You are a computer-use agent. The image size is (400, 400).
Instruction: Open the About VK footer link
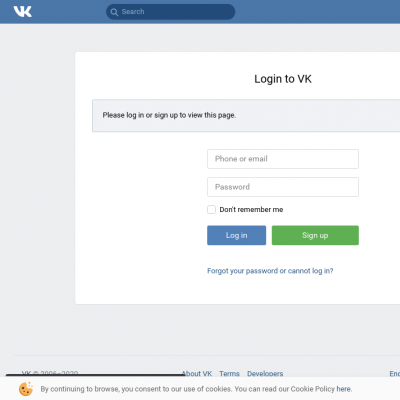[197, 374]
